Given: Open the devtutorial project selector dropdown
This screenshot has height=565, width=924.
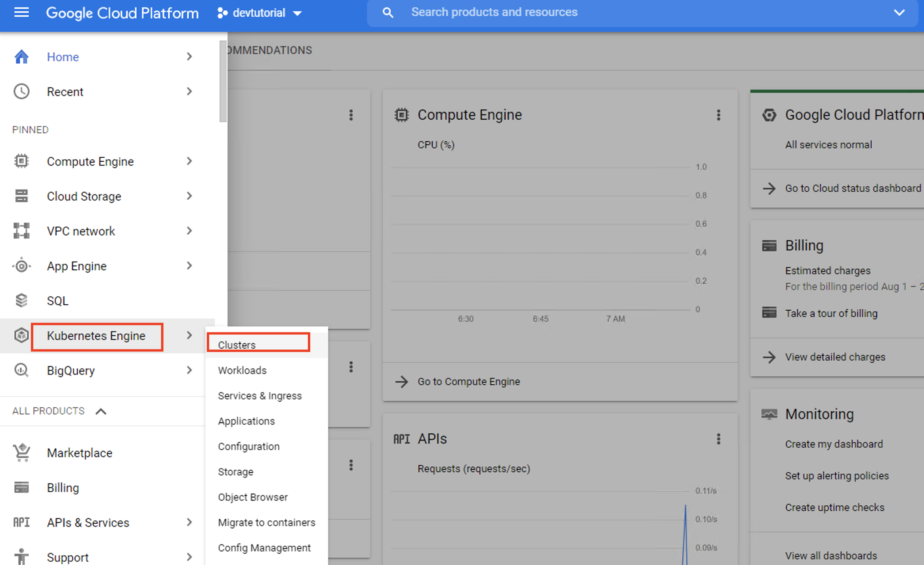Looking at the screenshot, I should coord(260,13).
